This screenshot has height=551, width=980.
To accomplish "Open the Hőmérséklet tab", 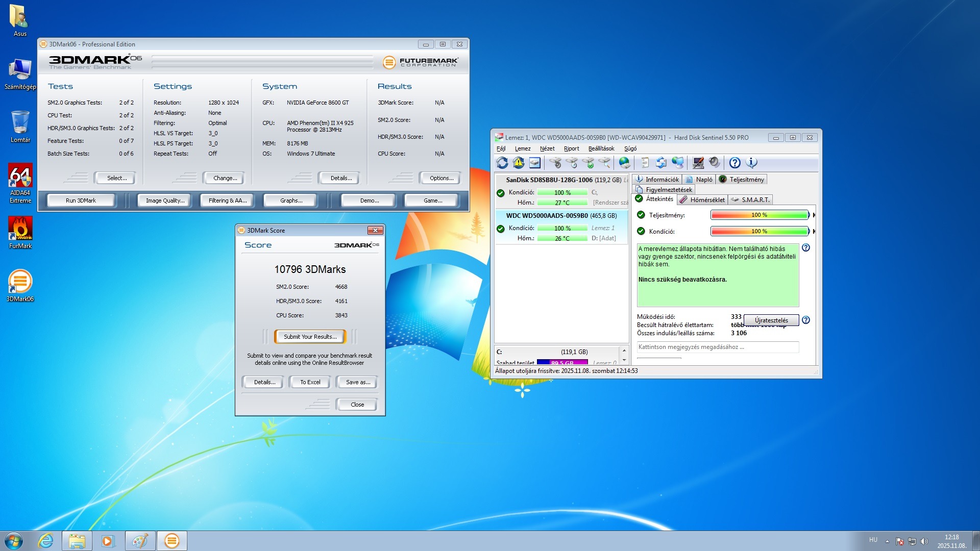I will (702, 200).
